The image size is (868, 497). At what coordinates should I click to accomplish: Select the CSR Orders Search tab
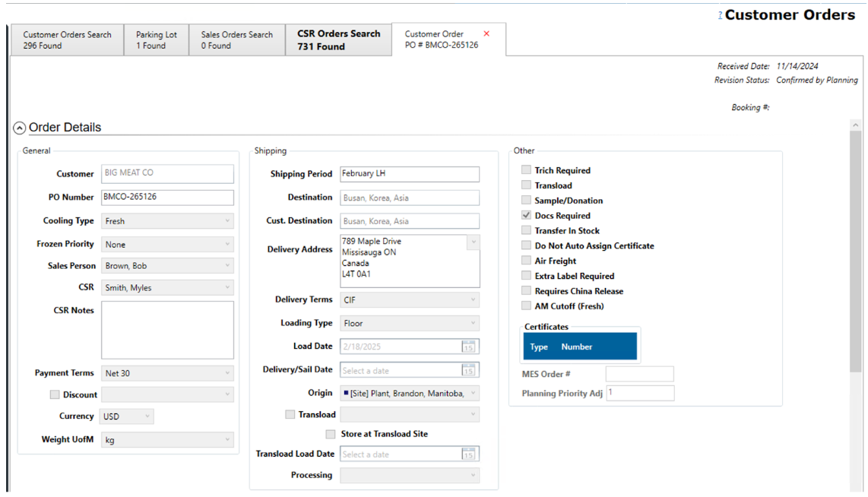click(x=338, y=40)
